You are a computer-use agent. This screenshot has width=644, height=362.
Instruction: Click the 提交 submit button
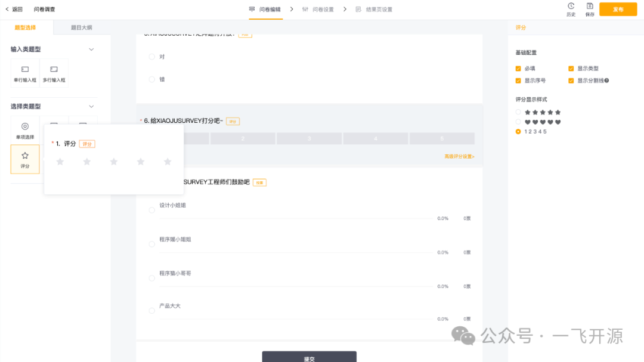(x=309, y=357)
